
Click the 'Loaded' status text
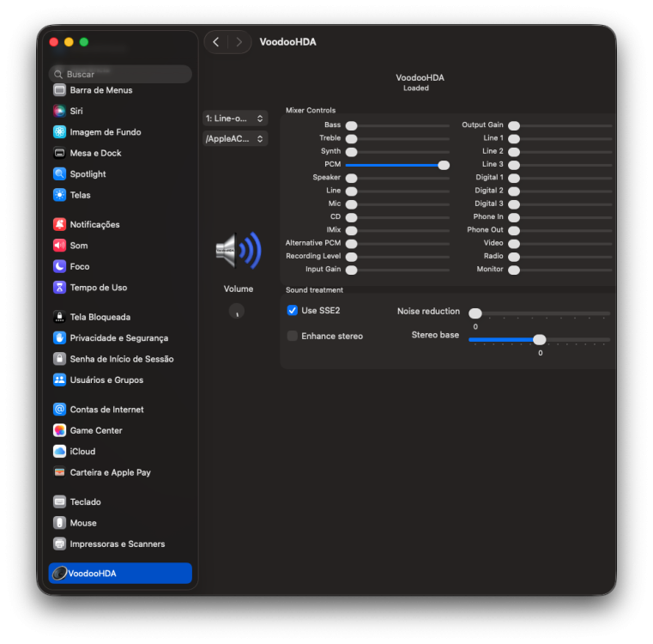click(416, 88)
